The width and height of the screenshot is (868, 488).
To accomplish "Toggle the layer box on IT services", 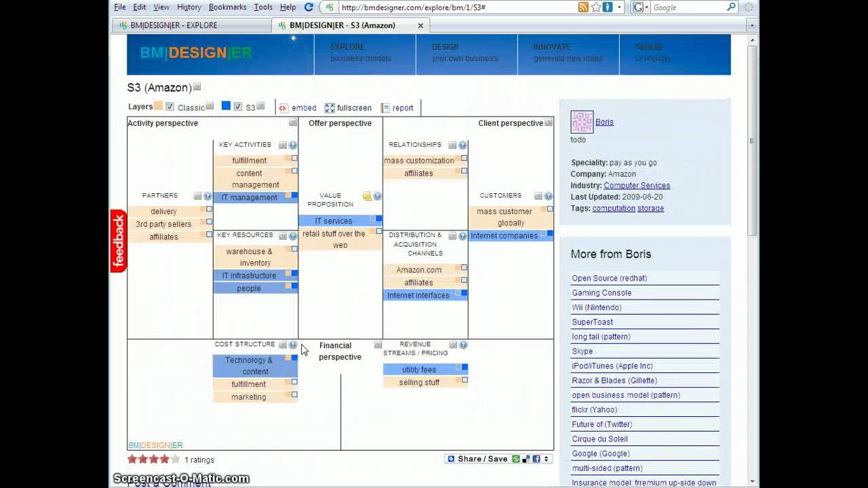I will click(379, 218).
